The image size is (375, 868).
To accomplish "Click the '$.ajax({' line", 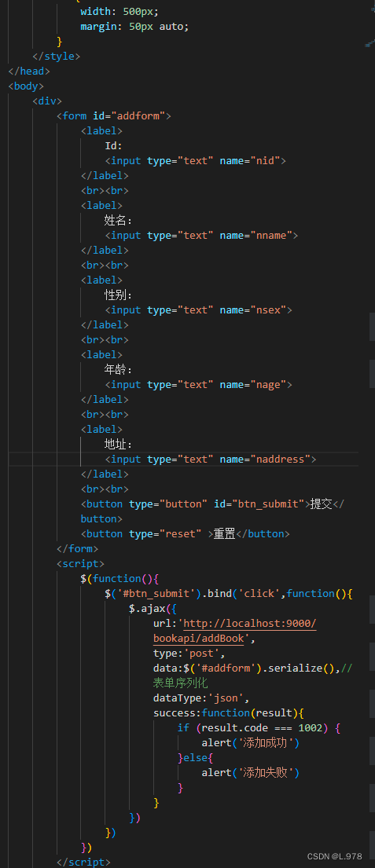I will 153,608.
